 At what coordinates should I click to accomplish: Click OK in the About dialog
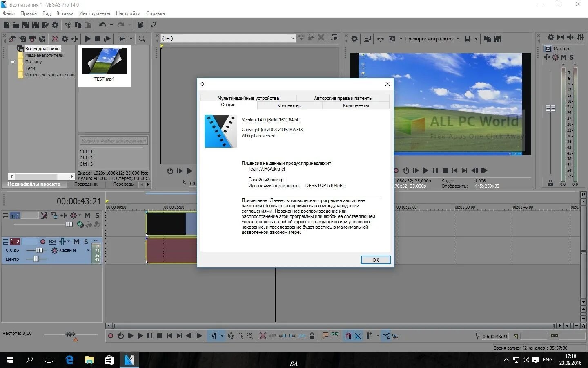point(376,260)
